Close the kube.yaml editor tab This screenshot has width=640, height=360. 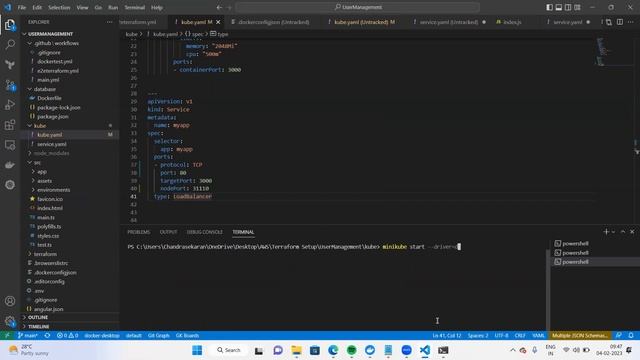point(218,22)
